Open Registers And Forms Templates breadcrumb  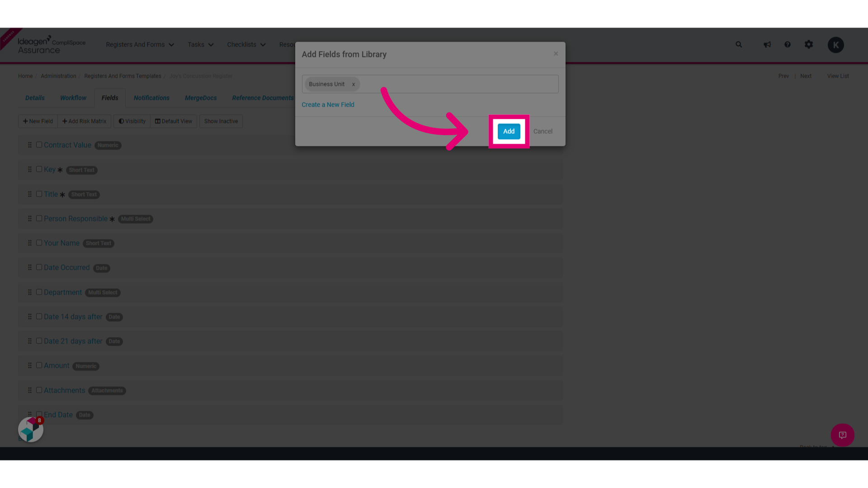point(123,76)
